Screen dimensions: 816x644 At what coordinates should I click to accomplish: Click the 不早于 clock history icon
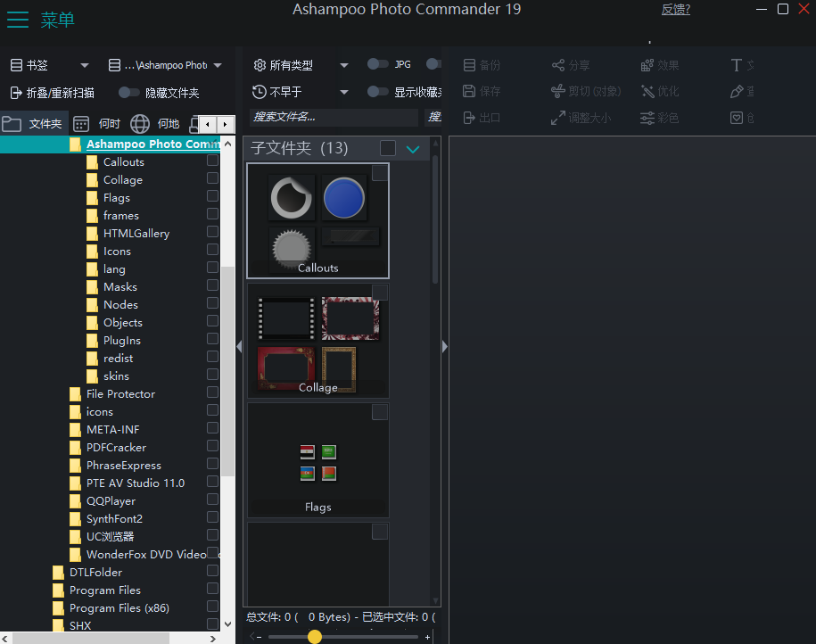point(260,92)
